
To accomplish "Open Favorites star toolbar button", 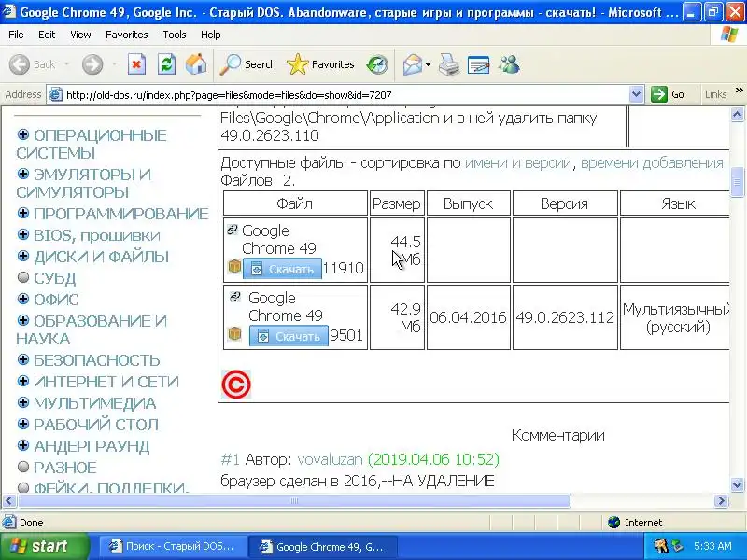I will coord(320,64).
